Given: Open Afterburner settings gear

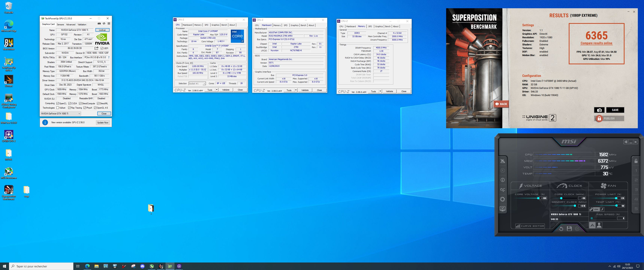Looking at the screenshot, I should tap(502, 199).
